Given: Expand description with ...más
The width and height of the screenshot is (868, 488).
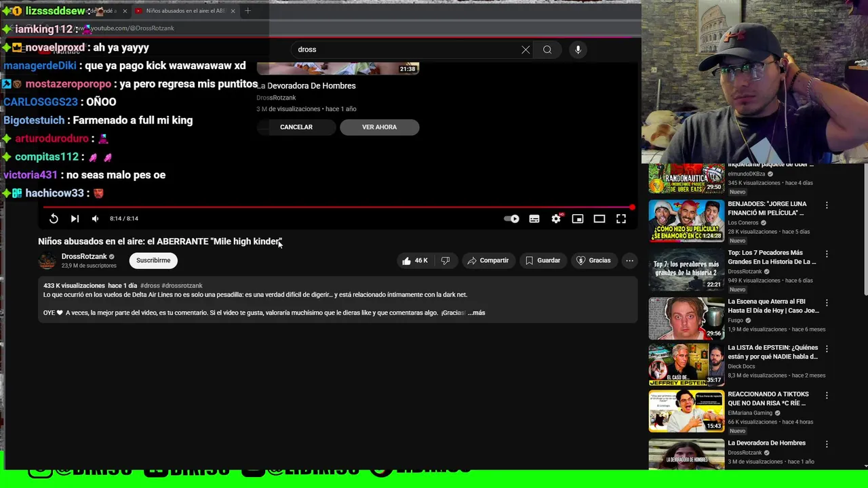Looking at the screenshot, I should click(477, 313).
